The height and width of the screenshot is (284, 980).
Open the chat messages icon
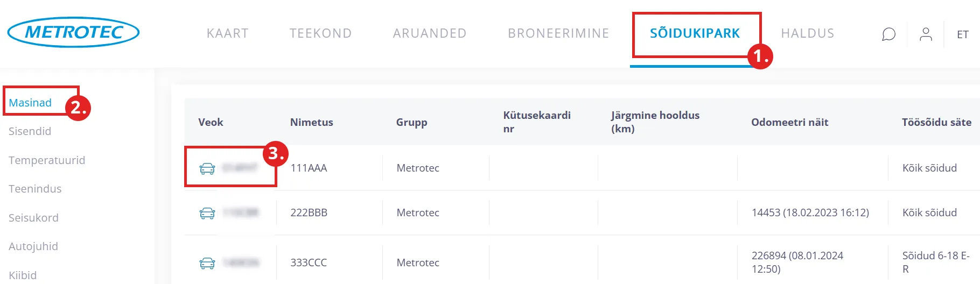click(888, 34)
